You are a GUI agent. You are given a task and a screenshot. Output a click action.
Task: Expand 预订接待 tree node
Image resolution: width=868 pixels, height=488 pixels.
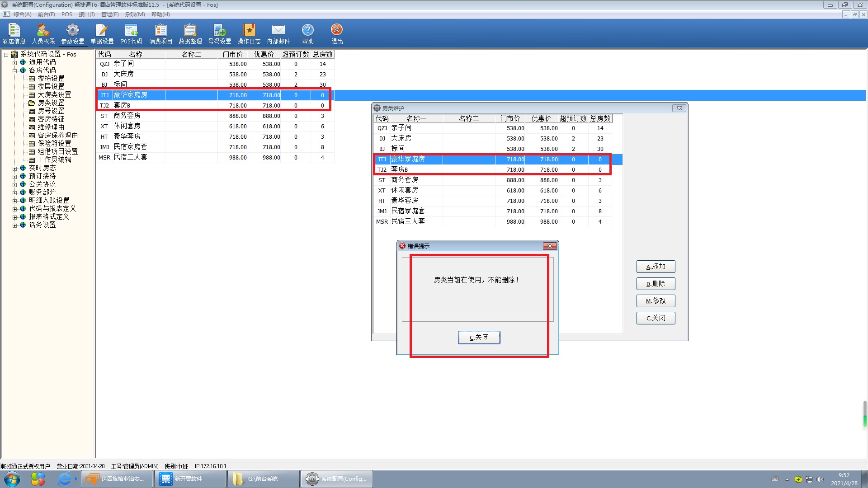(14, 177)
